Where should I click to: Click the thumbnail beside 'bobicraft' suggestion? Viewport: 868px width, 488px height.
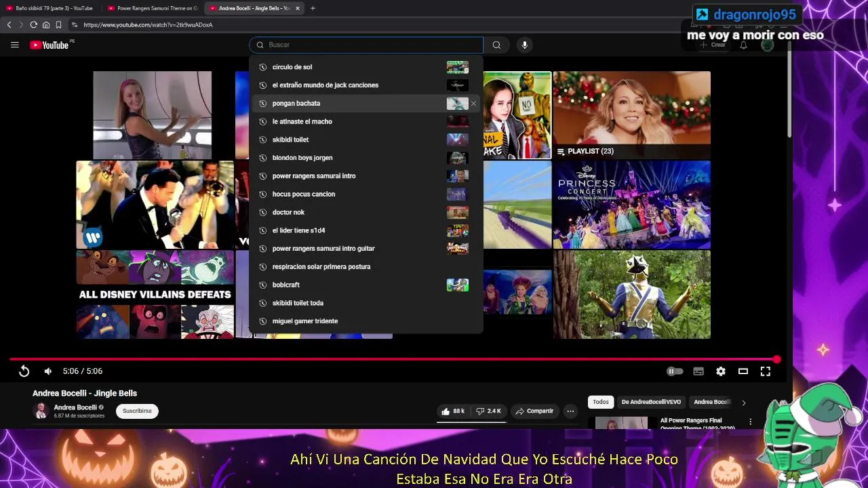pyautogui.click(x=457, y=285)
